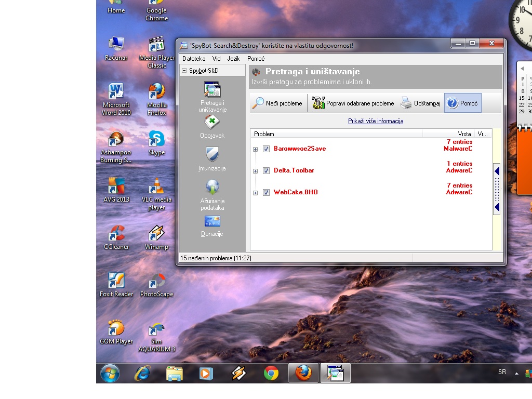
Task: Select Mozilla Firefox desktop icon
Action: (x=156, y=99)
